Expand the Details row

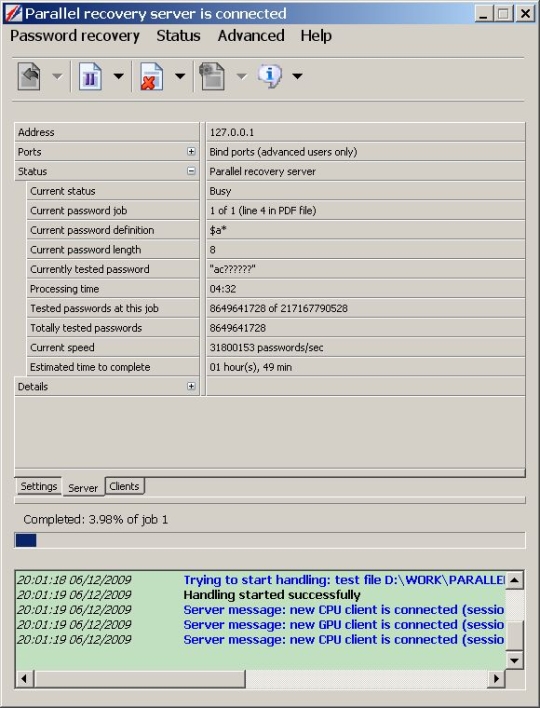[x=191, y=387]
